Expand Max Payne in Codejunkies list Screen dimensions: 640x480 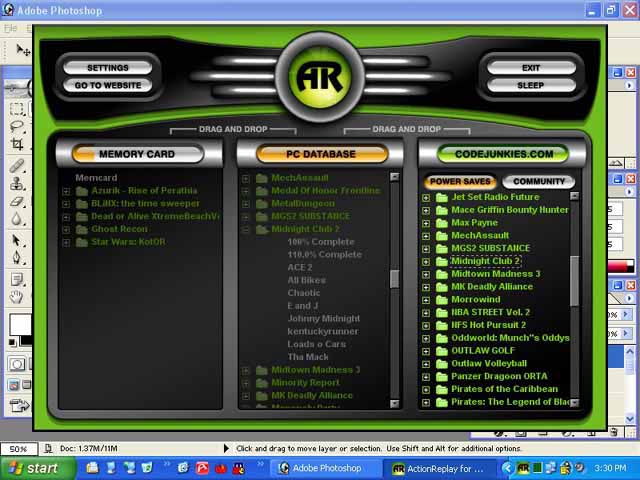click(x=426, y=223)
